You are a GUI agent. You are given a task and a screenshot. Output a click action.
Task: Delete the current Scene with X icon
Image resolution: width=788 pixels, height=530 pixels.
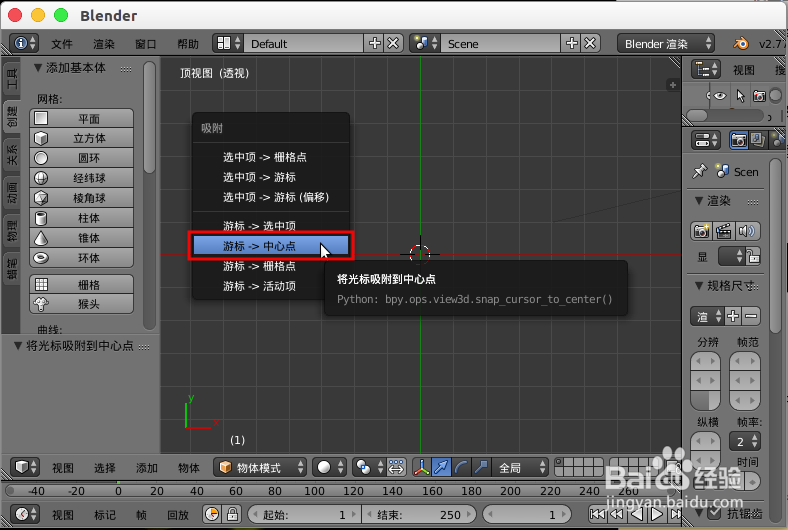point(590,43)
